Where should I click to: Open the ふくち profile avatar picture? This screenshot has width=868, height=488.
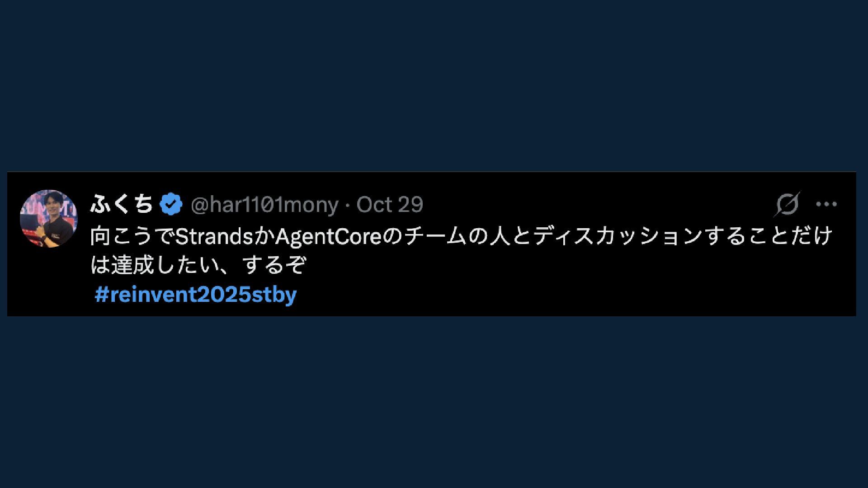coord(48,218)
